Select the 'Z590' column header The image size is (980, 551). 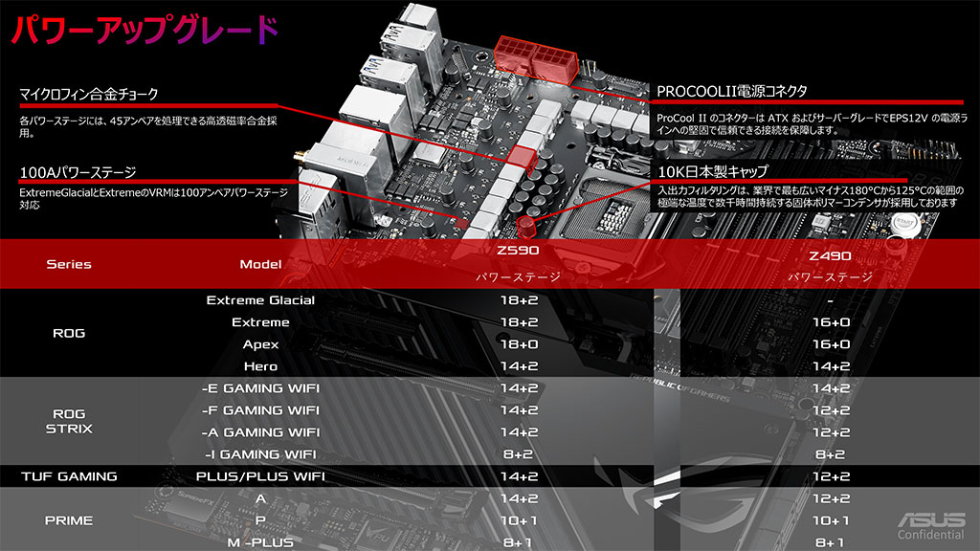coord(518,250)
